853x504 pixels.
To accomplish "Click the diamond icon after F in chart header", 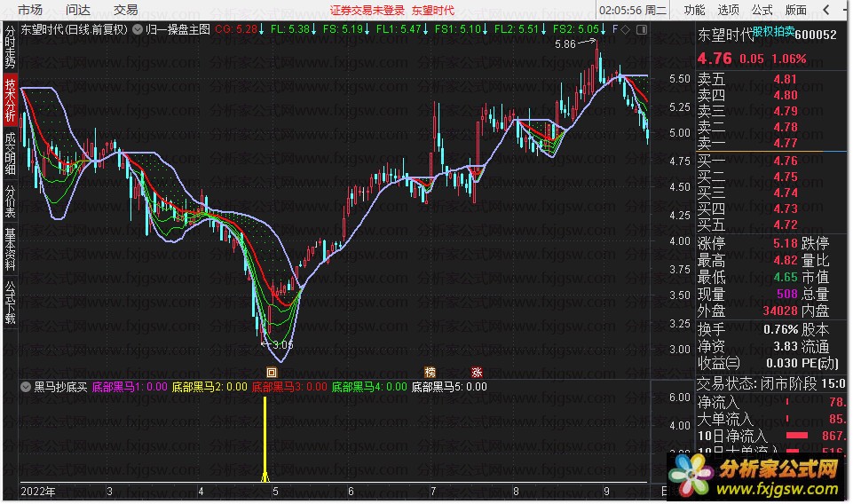I will (626, 29).
